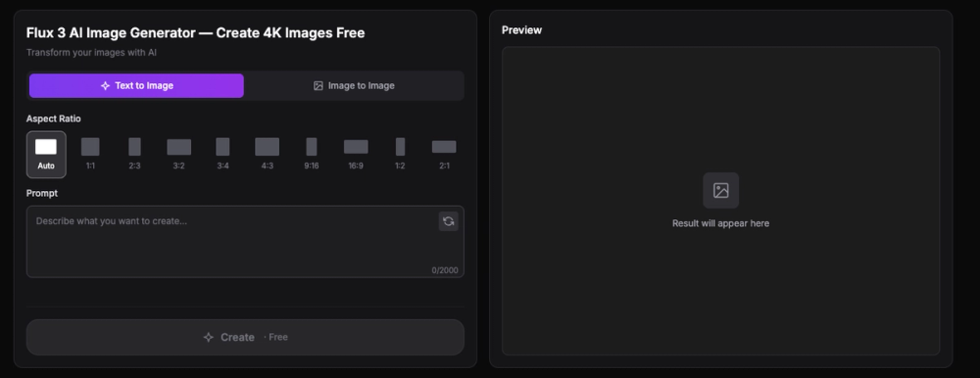This screenshot has width=980, height=378.
Task: Click the "Result will appear here" text
Action: pos(720,223)
